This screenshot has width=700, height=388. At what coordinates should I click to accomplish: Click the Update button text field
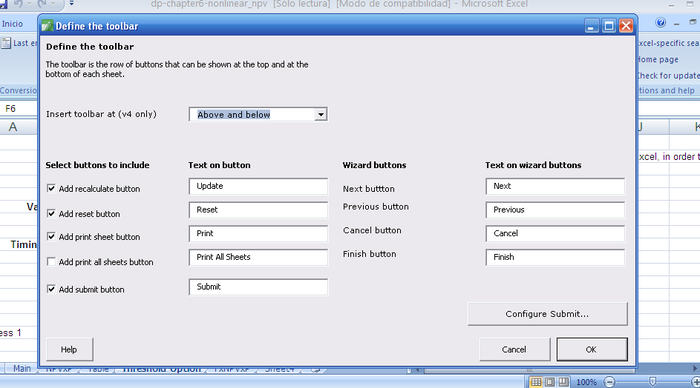pyautogui.click(x=258, y=186)
